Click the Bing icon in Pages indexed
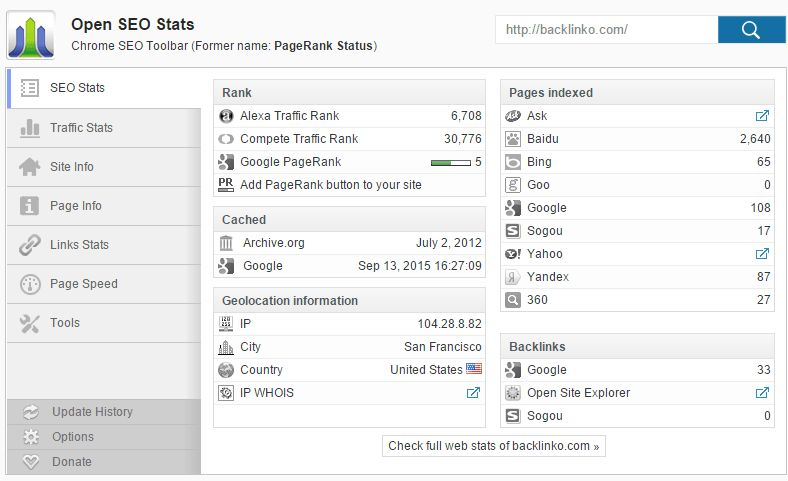788x481 pixels. (x=513, y=162)
